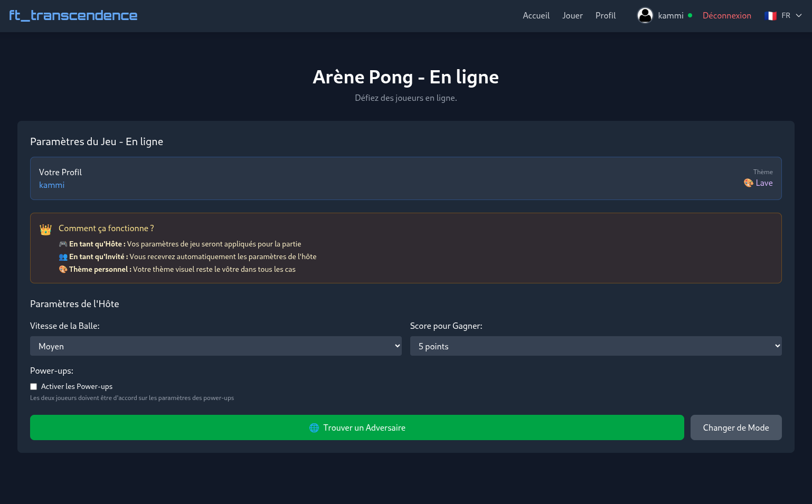Click the green online status dot
Screen dimensions: 812x504
click(690, 15)
